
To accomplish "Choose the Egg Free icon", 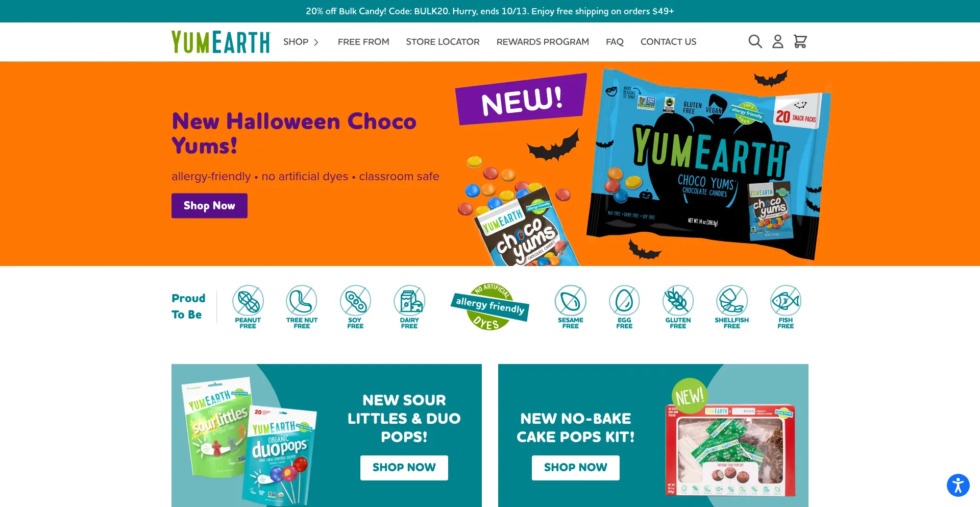I will click(x=624, y=307).
